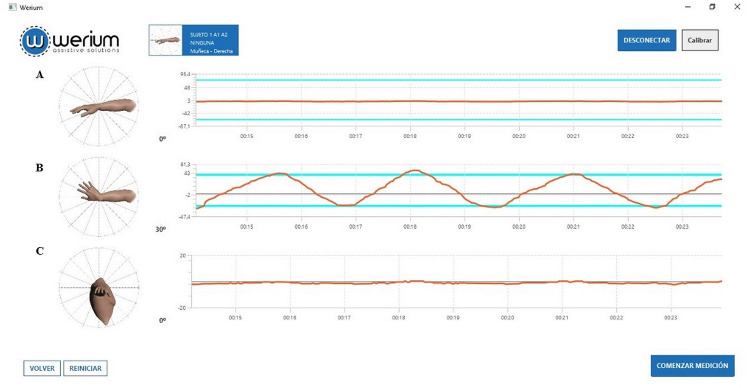Screen dimensions: 748x388
Task: Click the upper cyan limit line in chart A
Action: coord(458,80)
